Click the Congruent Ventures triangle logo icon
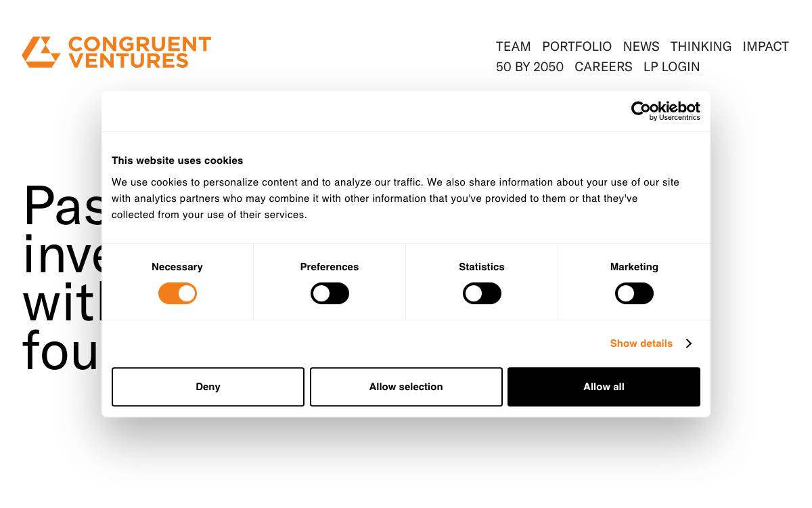812x508 pixels. [x=41, y=52]
